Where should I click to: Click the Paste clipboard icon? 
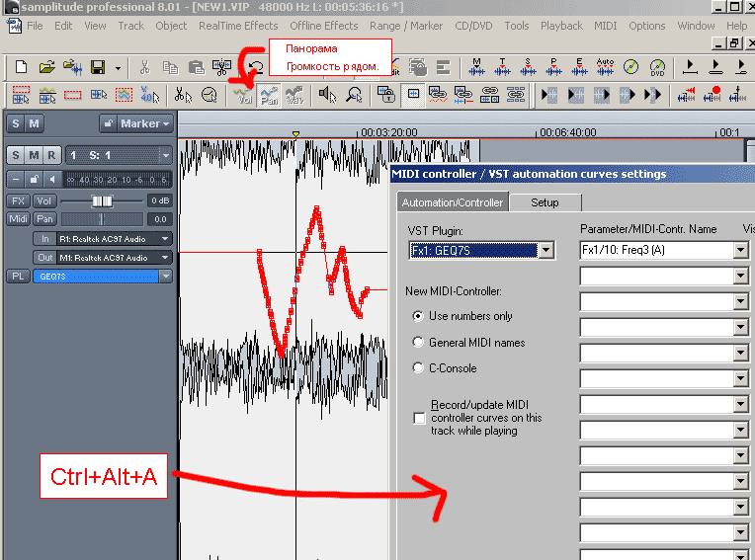pyautogui.click(x=196, y=67)
